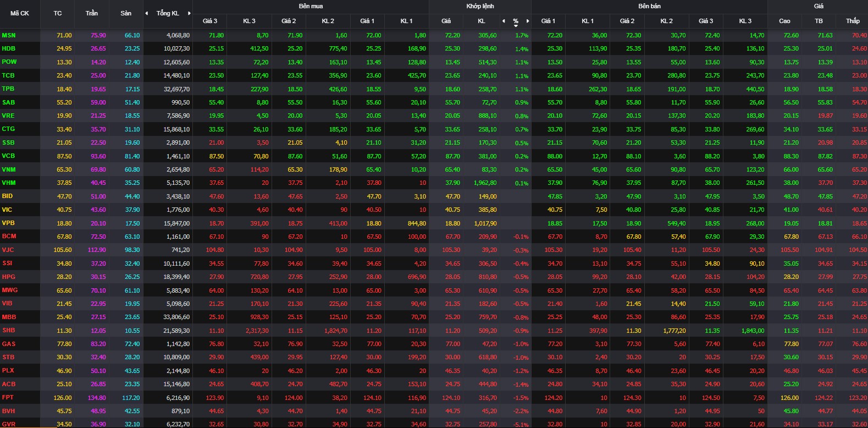Select the BVH ticker symbol

(9, 411)
